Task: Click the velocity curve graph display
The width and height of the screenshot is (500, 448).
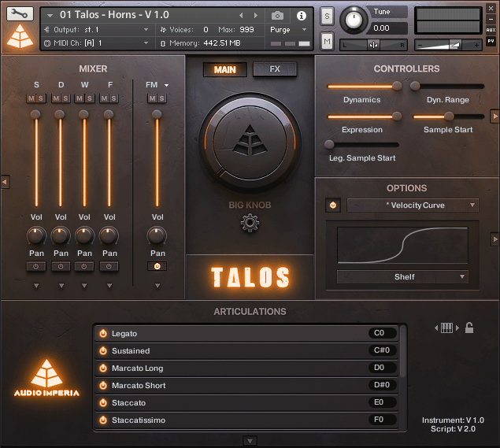Action: (x=402, y=245)
